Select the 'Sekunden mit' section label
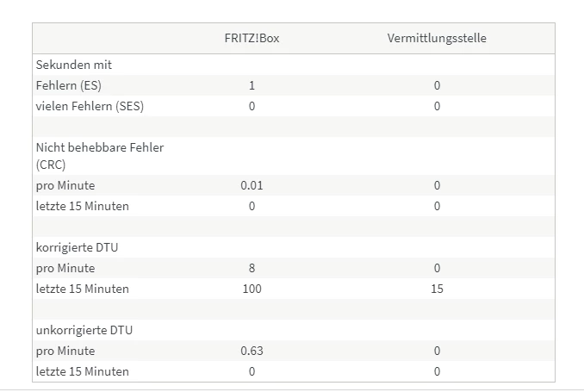The image size is (584, 392). (74, 65)
